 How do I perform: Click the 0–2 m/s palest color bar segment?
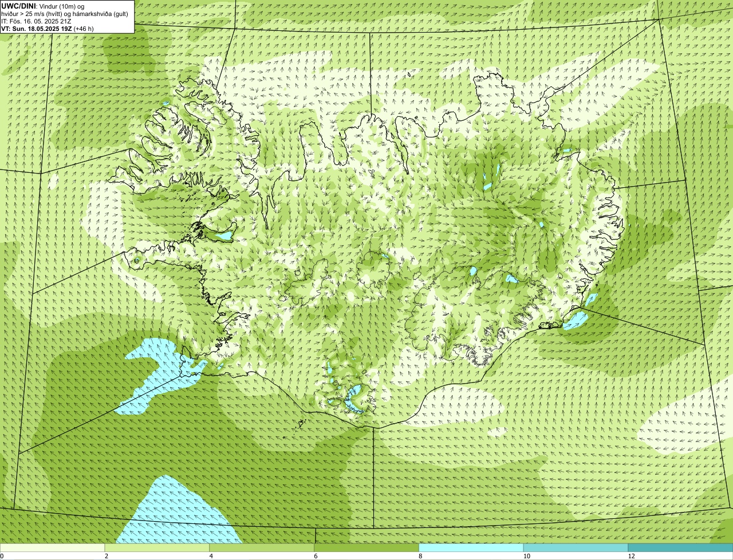tap(53, 548)
